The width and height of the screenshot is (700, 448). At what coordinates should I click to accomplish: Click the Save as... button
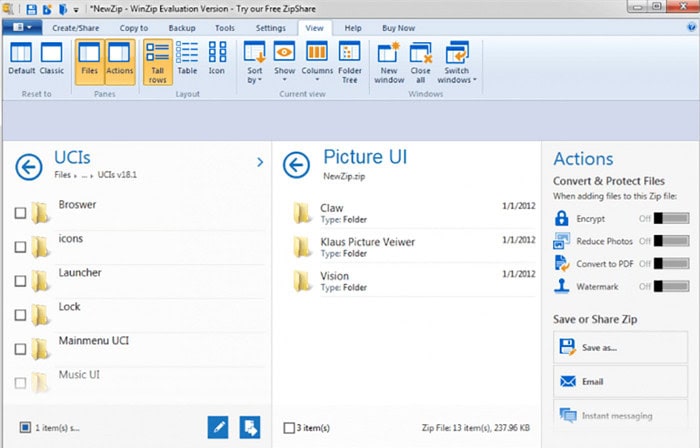(621, 347)
